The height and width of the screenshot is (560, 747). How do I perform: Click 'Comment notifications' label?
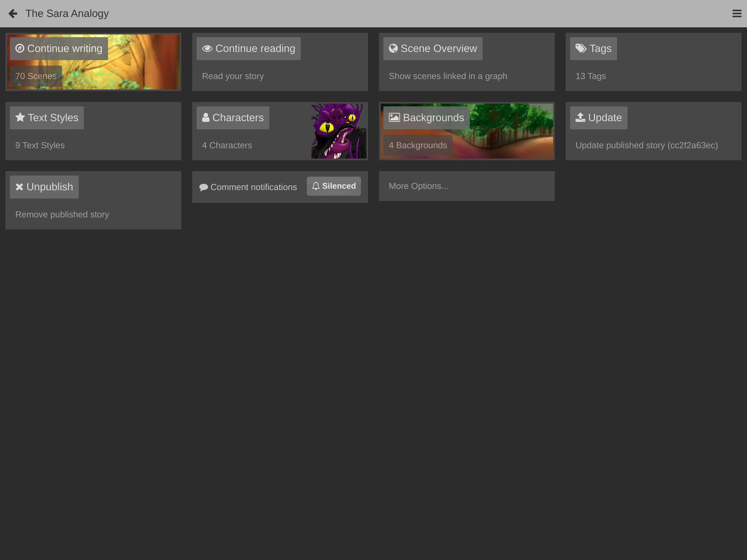(254, 187)
